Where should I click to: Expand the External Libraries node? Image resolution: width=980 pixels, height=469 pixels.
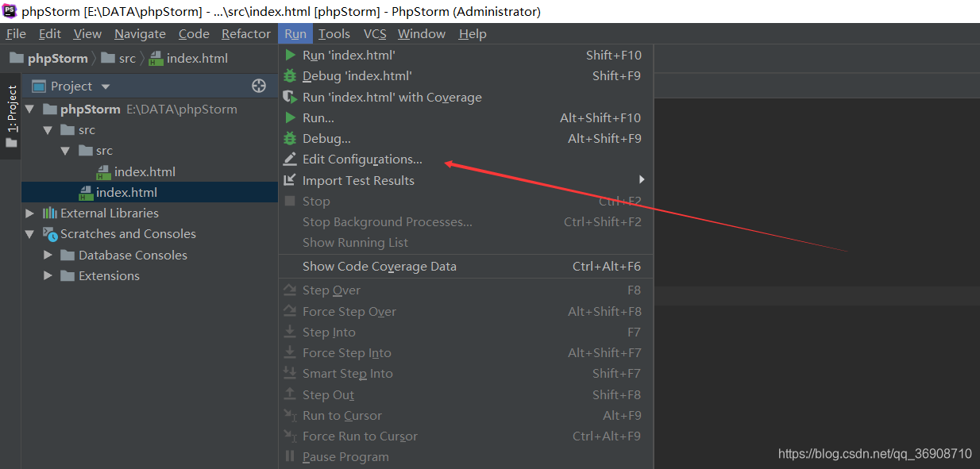[x=30, y=213]
